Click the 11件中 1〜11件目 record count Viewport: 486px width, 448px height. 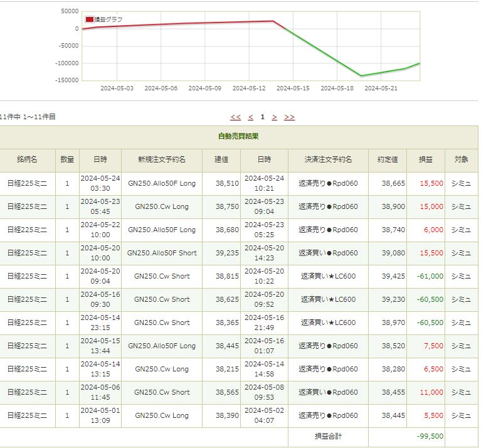(x=27, y=117)
